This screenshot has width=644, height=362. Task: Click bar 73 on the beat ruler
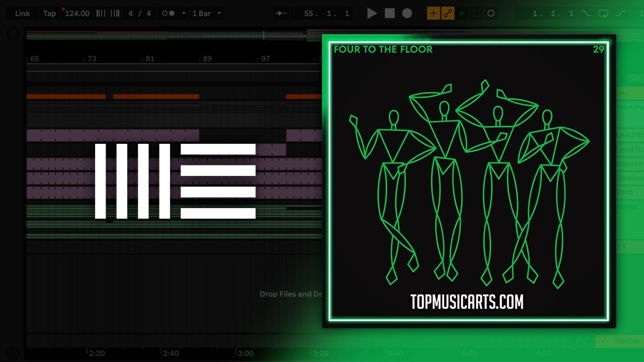[92, 59]
